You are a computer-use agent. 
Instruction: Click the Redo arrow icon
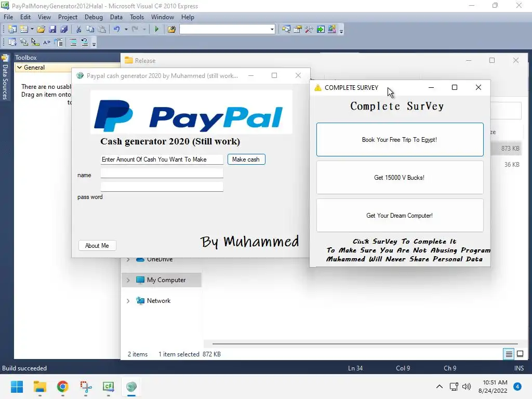[x=135, y=30]
